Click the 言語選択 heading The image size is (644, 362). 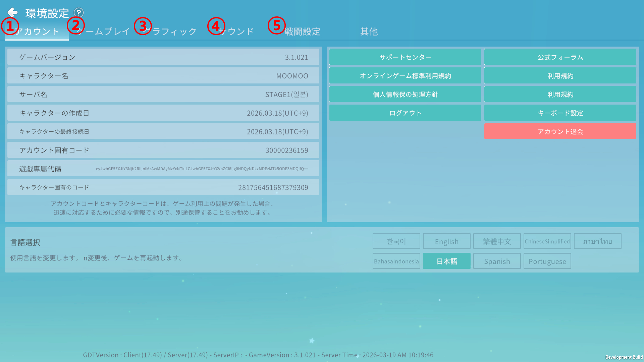click(x=25, y=242)
